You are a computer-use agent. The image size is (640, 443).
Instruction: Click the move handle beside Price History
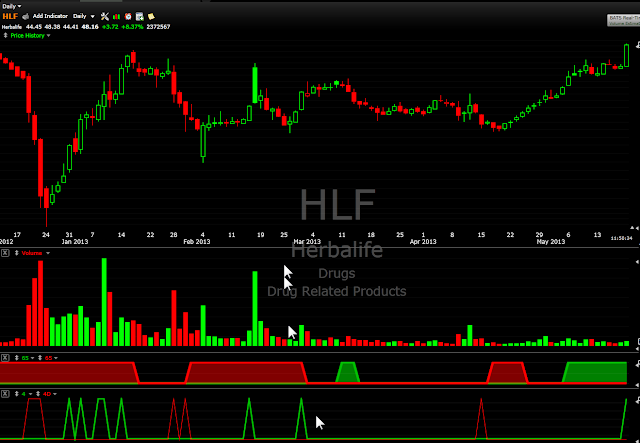(6, 36)
